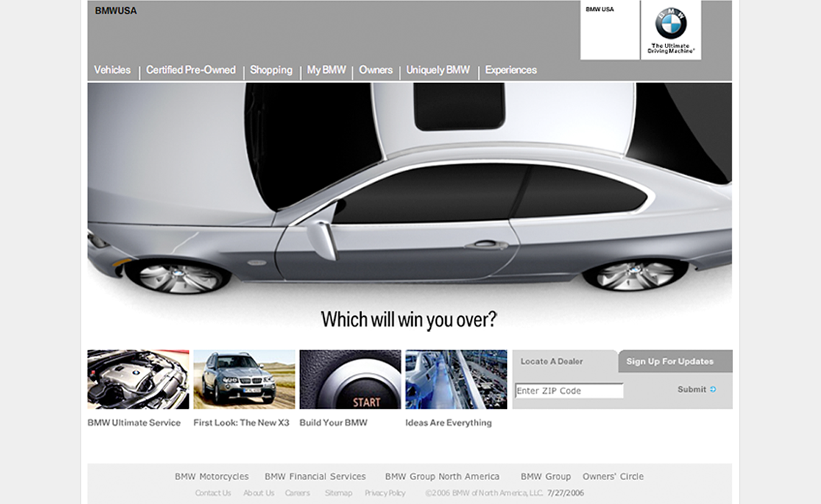Viewport: 821px width, 504px height.
Task: Click the 7/27/2006 date text
Action: (565, 493)
